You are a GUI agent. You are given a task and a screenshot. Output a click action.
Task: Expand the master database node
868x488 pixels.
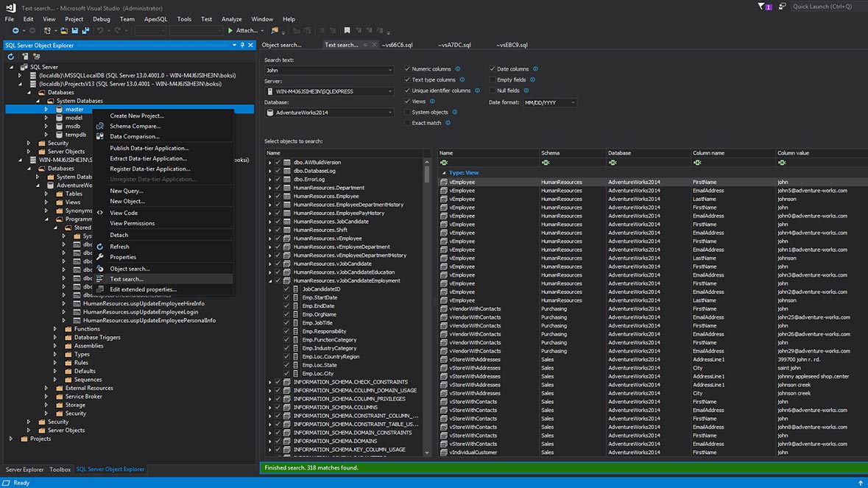46,110
